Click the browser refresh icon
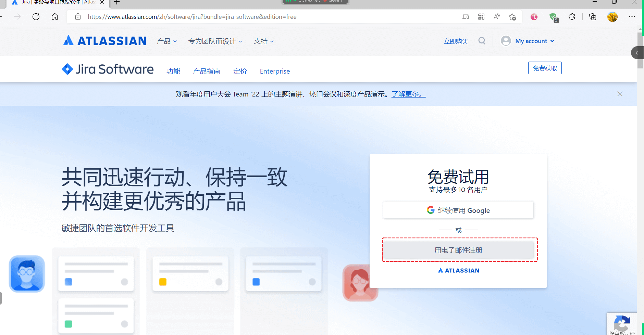Screen dimensions: 644x335 pos(36,17)
